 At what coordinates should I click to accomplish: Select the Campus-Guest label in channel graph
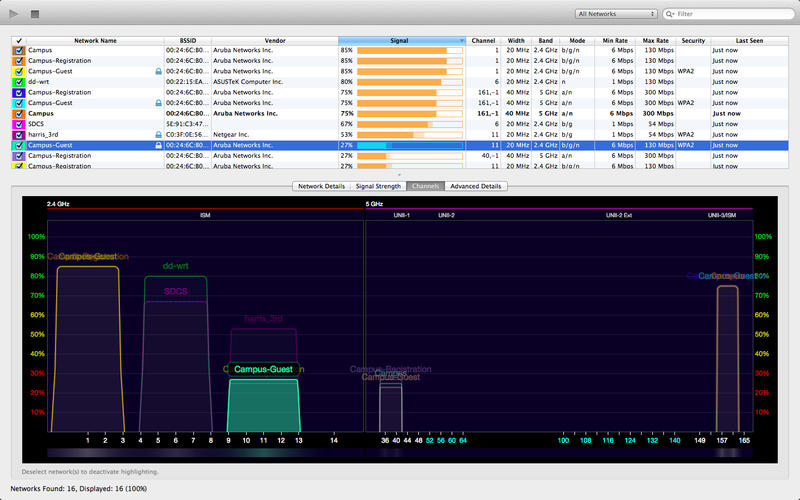[x=263, y=369]
